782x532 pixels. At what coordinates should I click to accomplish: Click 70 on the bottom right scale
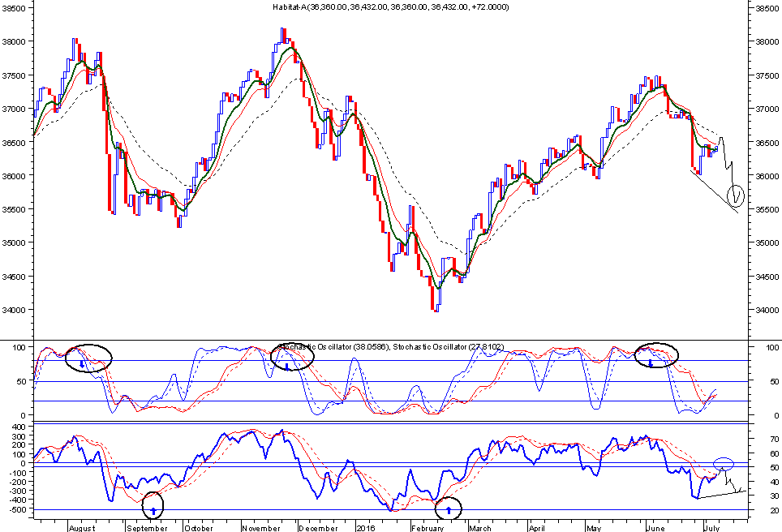[x=775, y=440]
